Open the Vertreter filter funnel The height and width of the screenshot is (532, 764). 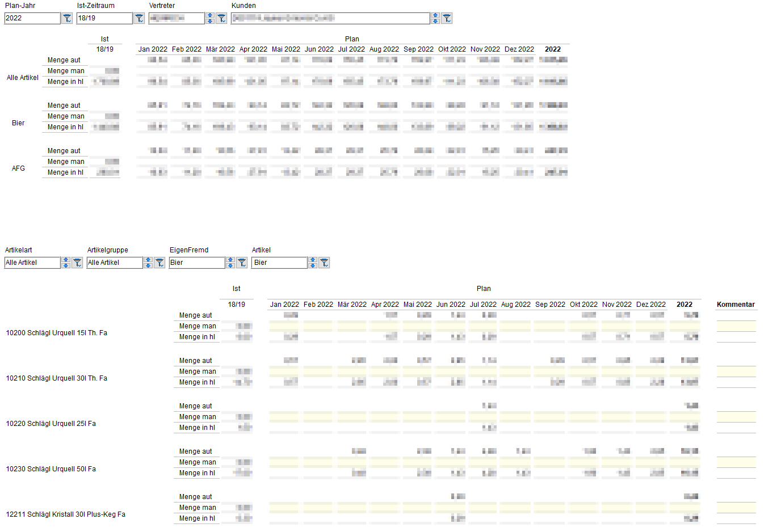(x=221, y=18)
